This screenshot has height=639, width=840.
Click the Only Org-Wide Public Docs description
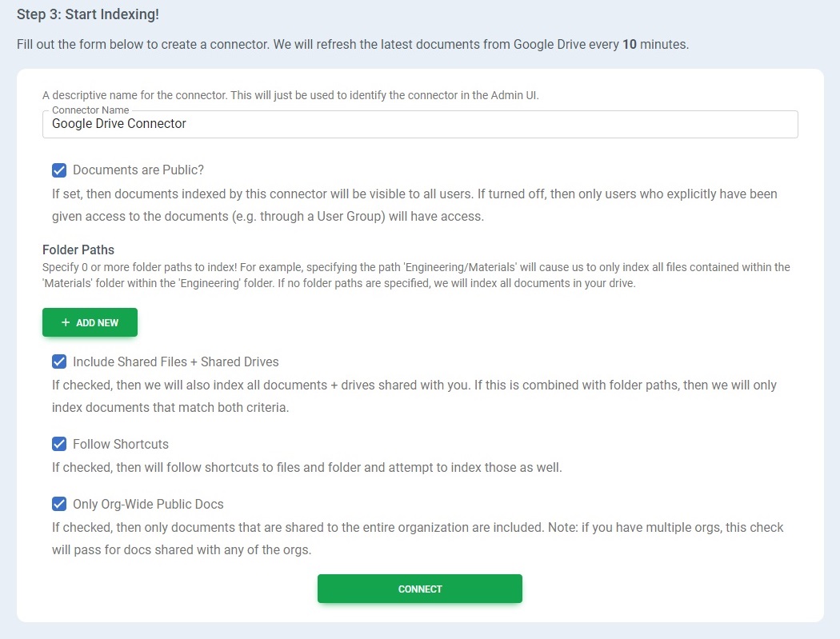[417, 538]
